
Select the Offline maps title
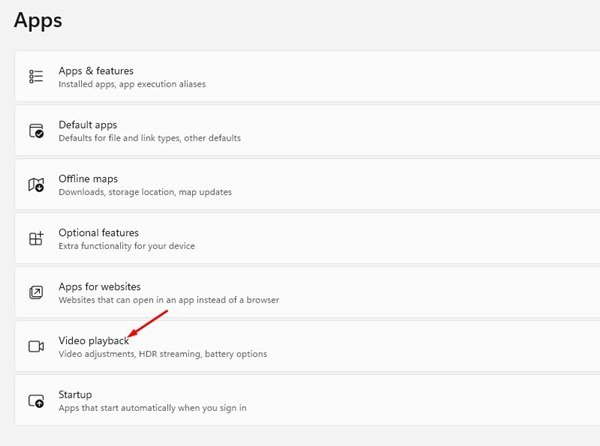pyautogui.click(x=88, y=179)
